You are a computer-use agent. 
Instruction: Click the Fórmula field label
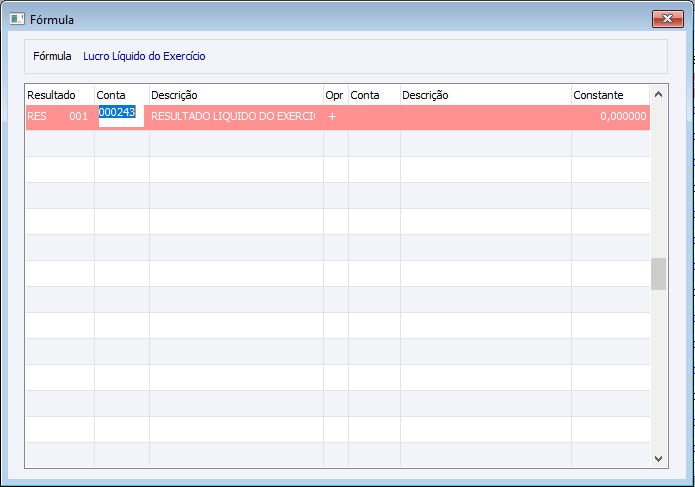(52, 56)
